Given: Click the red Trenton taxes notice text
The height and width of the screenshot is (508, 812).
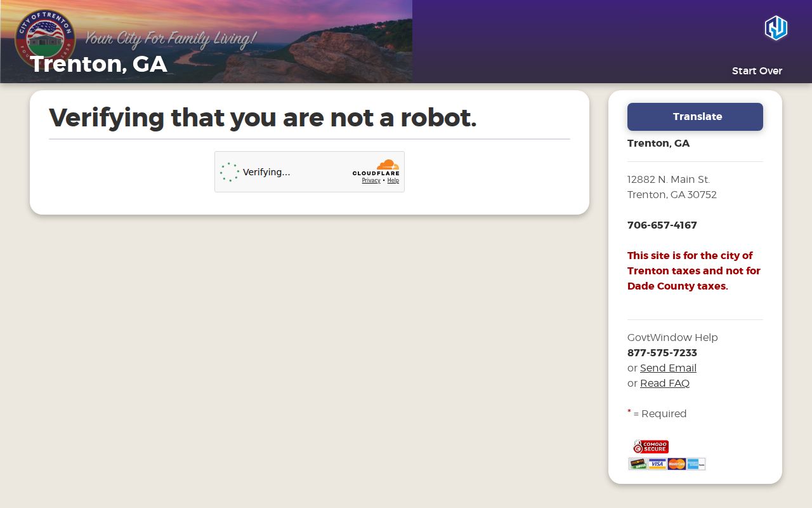Looking at the screenshot, I should click(x=694, y=271).
